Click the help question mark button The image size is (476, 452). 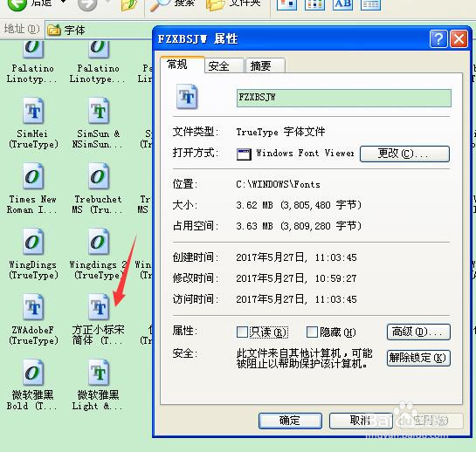(x=438, y=38)
